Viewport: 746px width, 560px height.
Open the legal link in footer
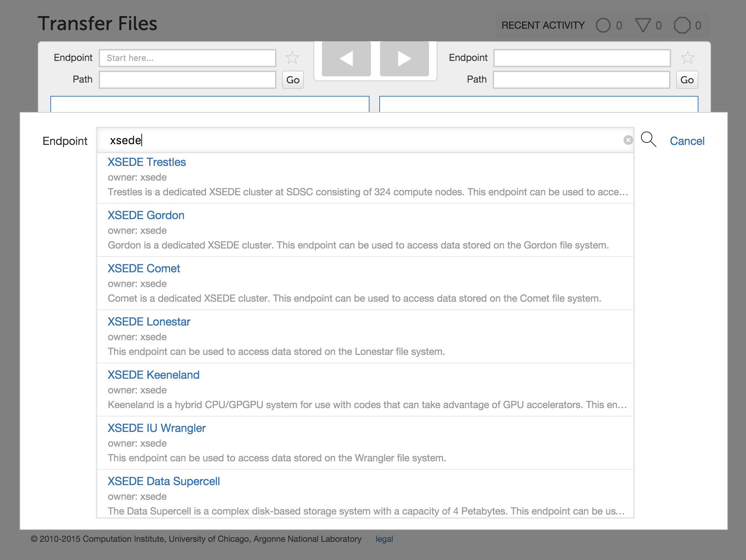tap(384, 539)
